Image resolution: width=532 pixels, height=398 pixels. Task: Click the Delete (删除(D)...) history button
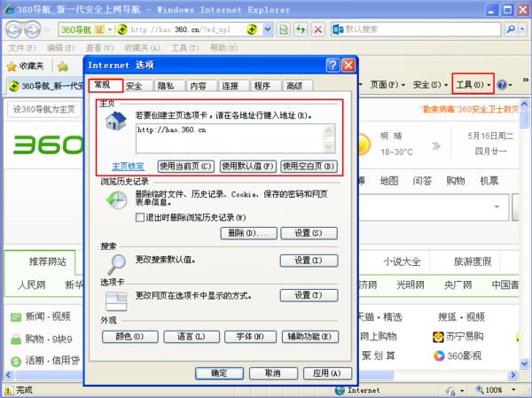(x=246, y=233)
